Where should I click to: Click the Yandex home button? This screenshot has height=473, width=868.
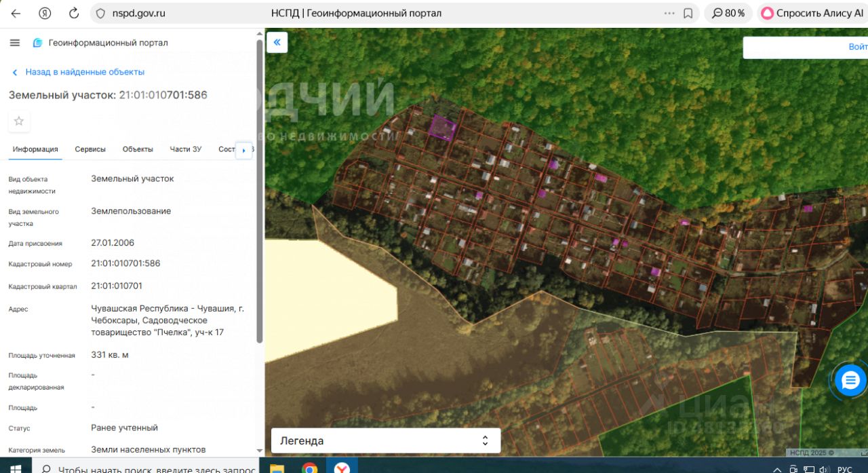(45, 13)
